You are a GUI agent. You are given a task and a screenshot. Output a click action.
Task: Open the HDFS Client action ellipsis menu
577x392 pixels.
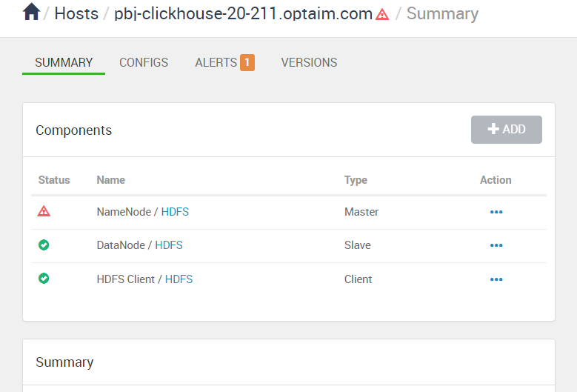pyautogui.click(x=496, y=279)
